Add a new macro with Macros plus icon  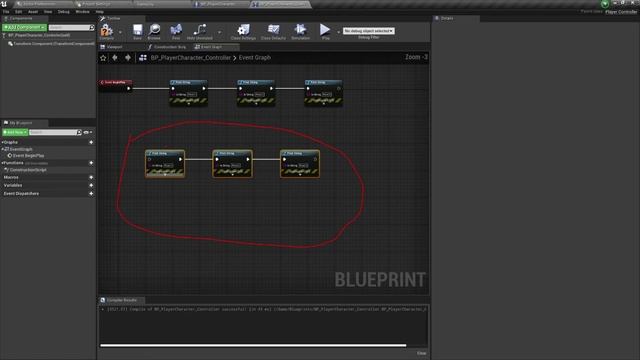[91, 178]
